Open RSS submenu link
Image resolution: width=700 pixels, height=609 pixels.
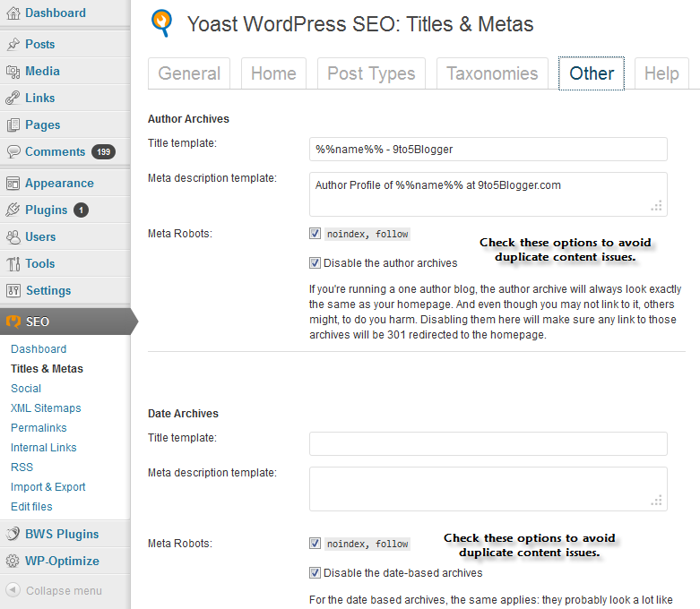point(22,467)
